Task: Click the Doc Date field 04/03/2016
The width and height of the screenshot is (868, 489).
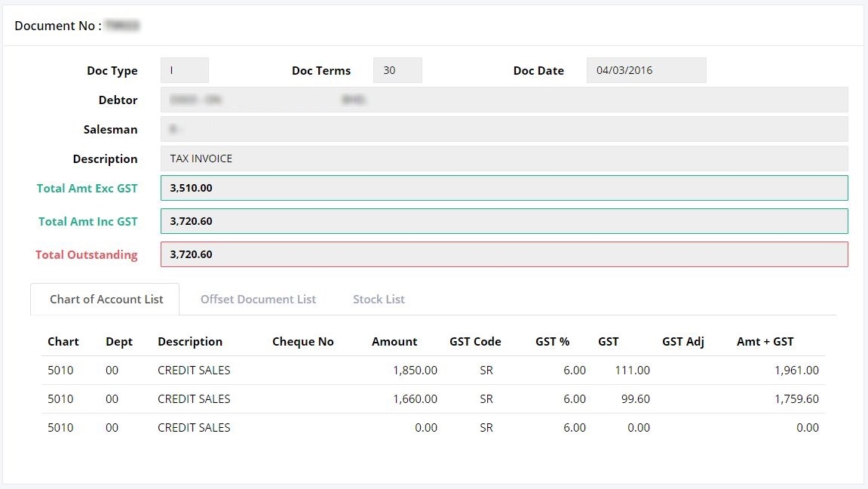Action: pyautogui.click(x=646, y=70)
